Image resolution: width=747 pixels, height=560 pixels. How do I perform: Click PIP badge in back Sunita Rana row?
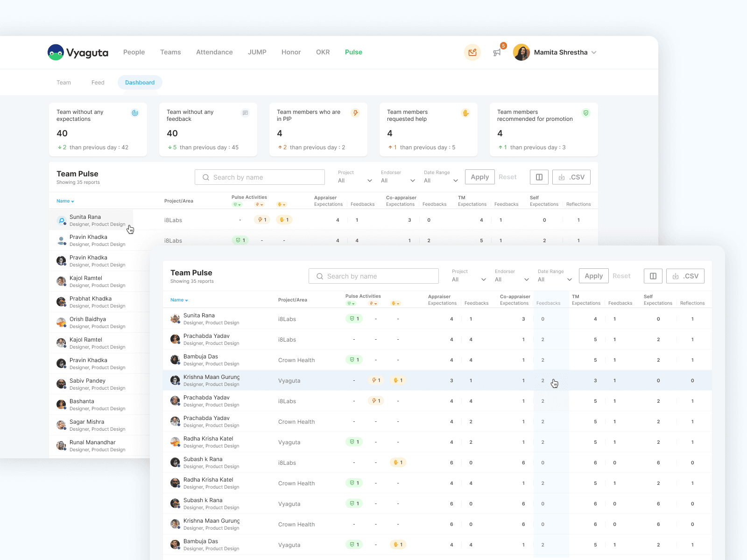tap(262, 220)
